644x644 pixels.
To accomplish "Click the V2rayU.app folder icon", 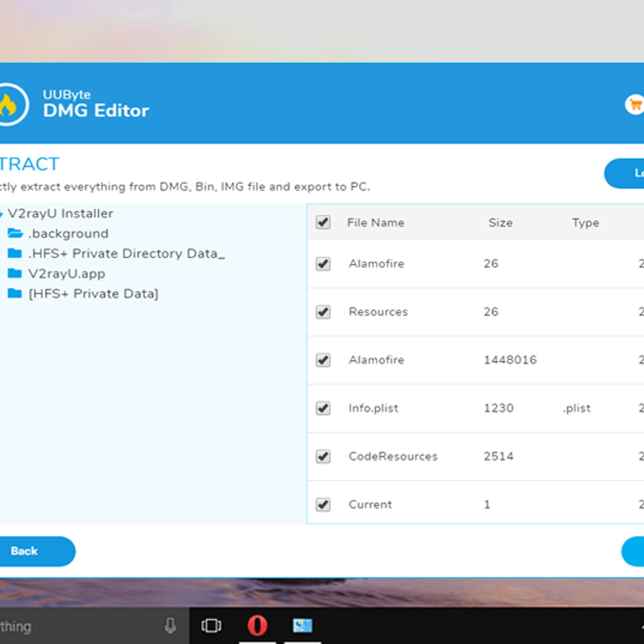I will pos(15,273).
